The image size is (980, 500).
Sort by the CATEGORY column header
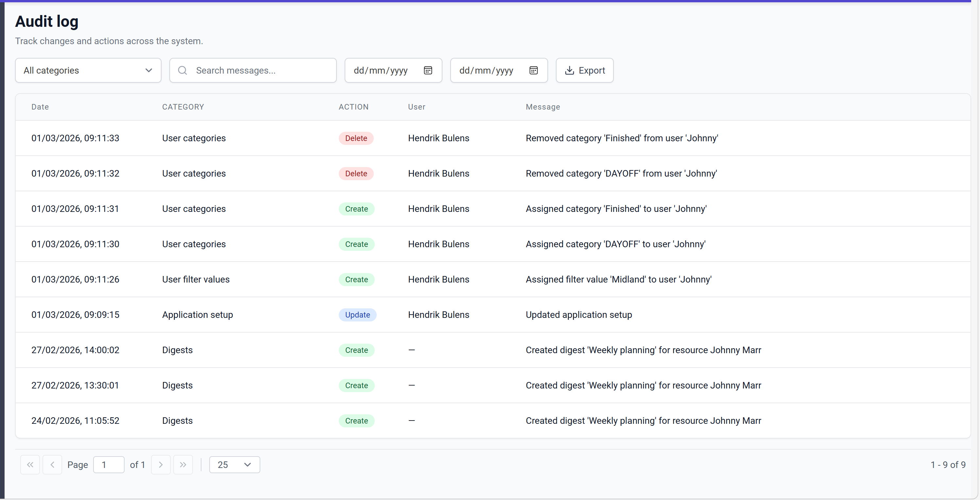183,107
